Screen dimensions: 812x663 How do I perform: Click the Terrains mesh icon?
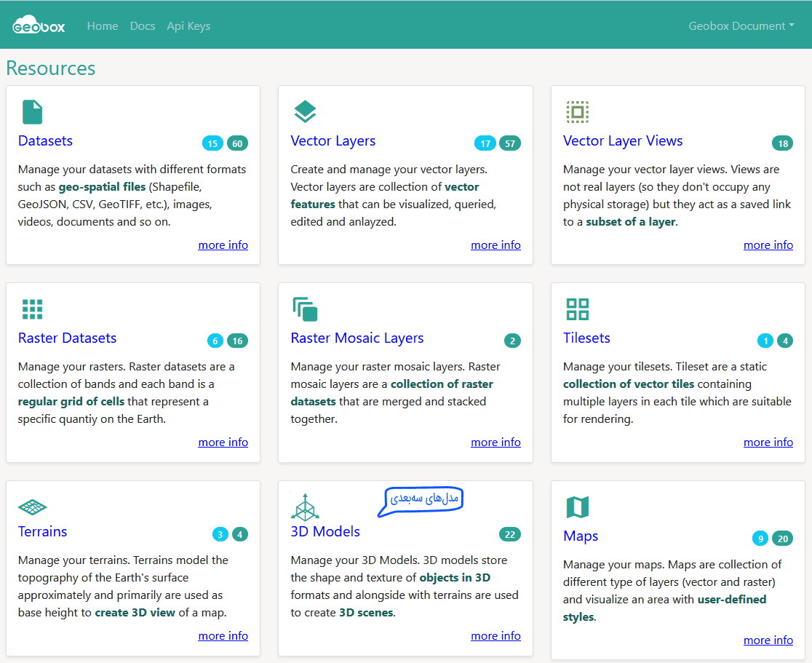click(x=32, y=507)
